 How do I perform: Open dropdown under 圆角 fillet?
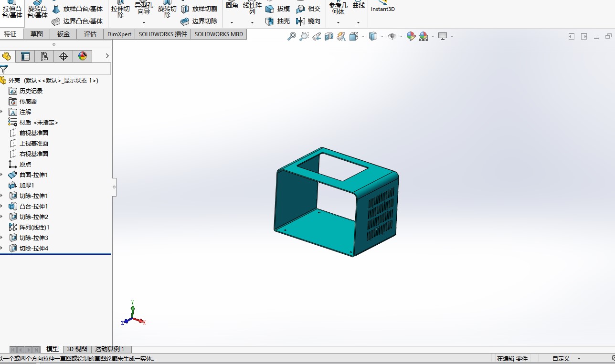coord(232,22)
